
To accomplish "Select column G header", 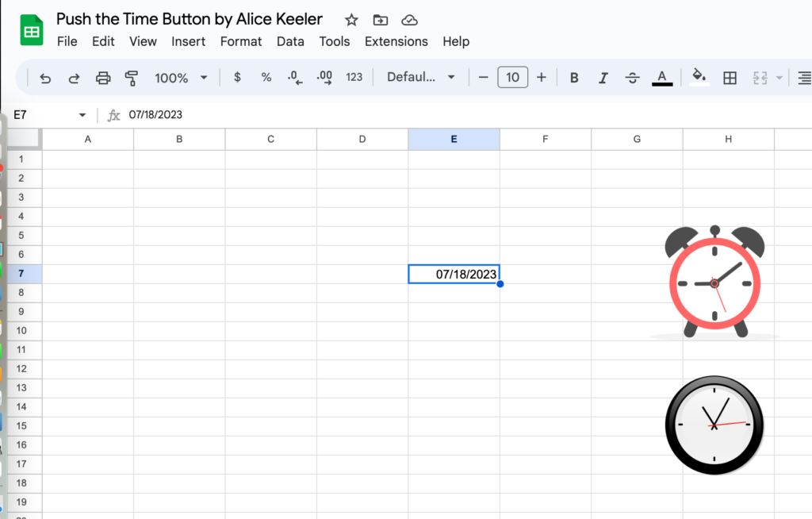I will (637, 139).
